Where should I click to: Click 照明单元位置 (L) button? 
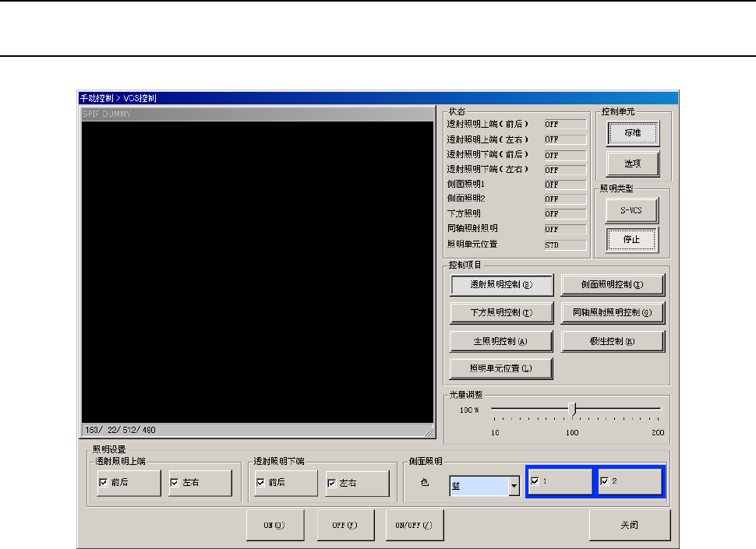click(501, 368)
